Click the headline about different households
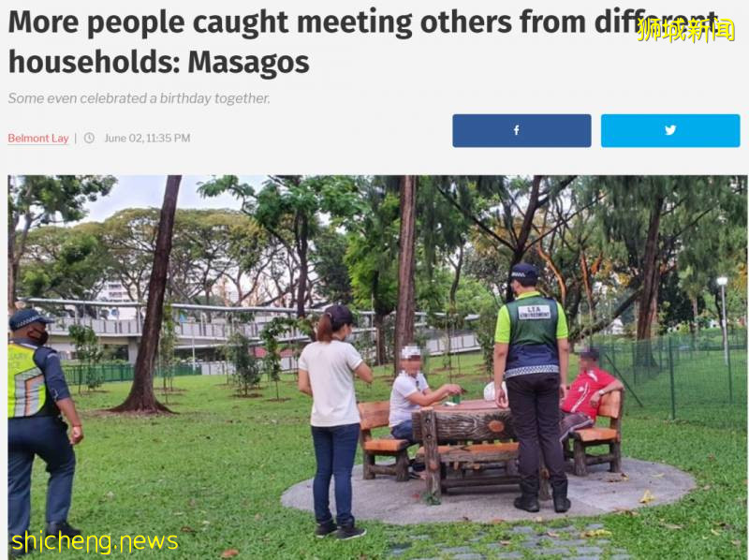This screenshot has width=749, height=560. pos(363,42)
